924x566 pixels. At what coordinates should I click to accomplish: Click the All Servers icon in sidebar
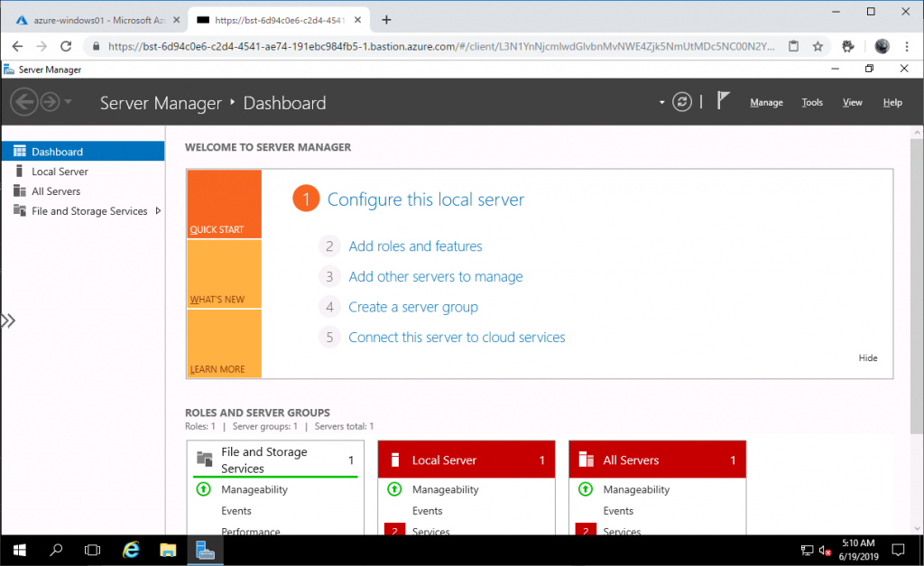tap(20, 191)
